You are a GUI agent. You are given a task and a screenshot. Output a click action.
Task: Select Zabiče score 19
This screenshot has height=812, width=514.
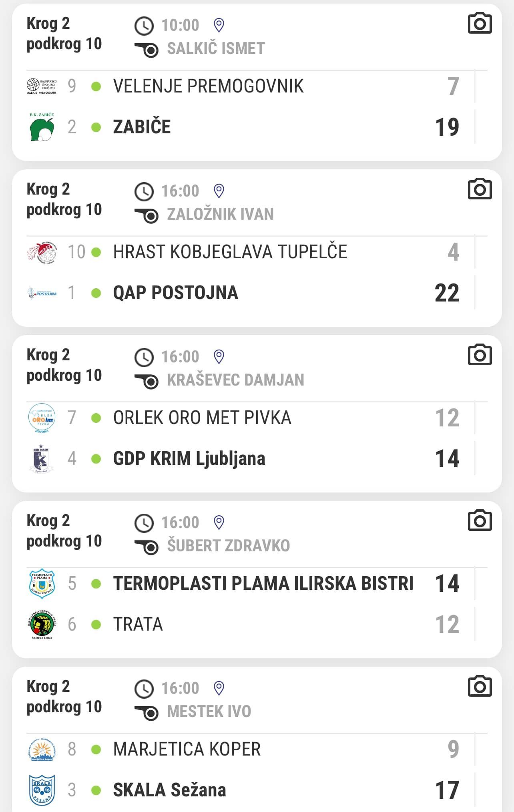pyautogui.click(x=447, y=127)
